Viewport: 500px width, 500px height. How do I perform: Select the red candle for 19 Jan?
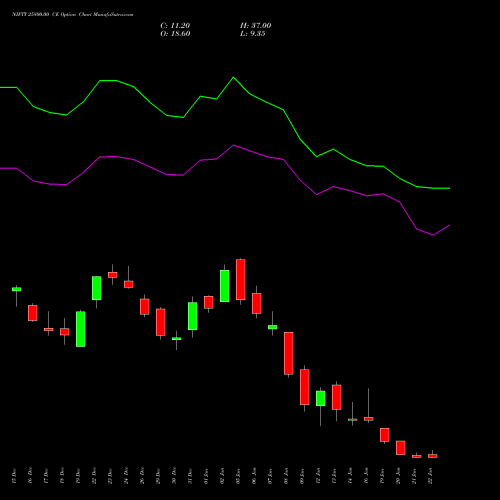384,435
